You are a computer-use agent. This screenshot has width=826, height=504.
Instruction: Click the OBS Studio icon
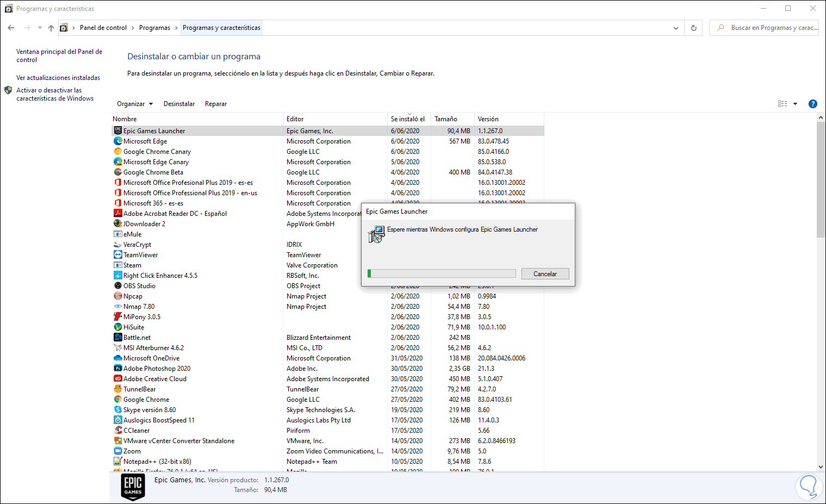117,286
